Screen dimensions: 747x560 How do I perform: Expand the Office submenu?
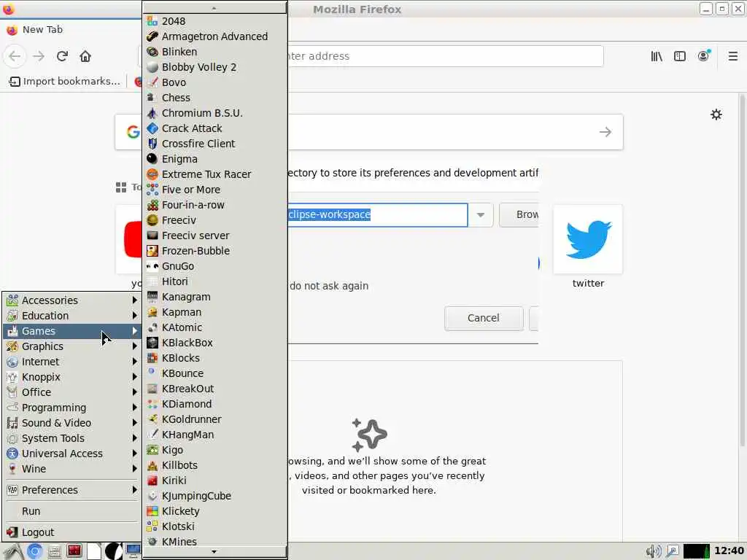[72, 392]
